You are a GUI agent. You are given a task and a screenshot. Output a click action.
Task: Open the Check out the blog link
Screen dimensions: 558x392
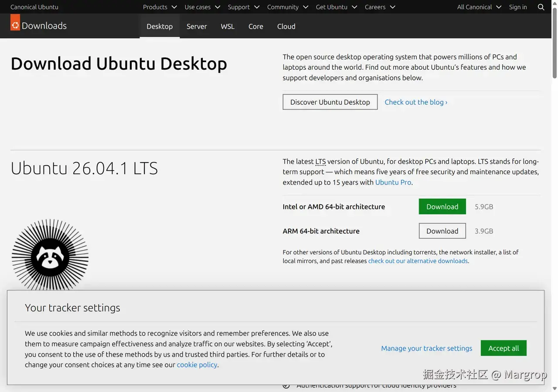[416, 102]
